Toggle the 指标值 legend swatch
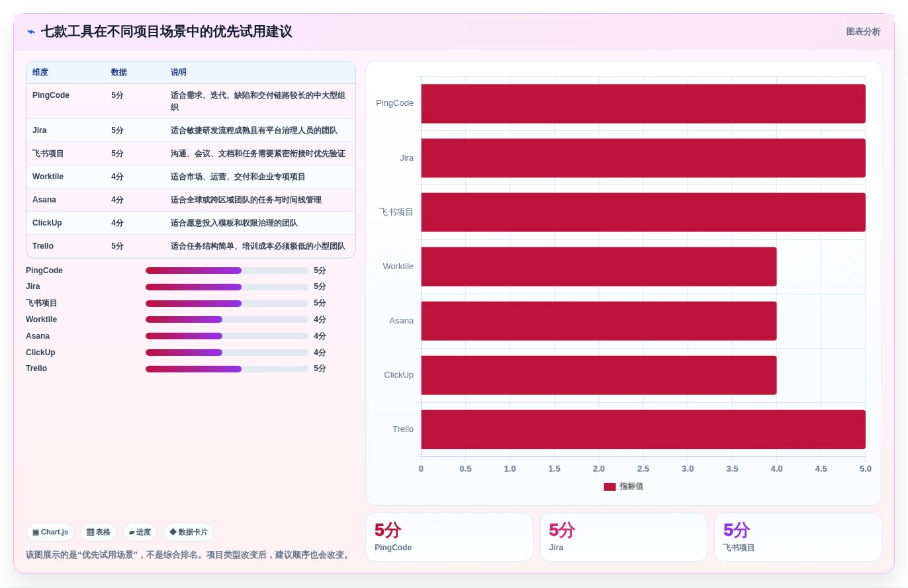Screen dimensions: 908x588 pyautogui.click(x=610, y=486)
